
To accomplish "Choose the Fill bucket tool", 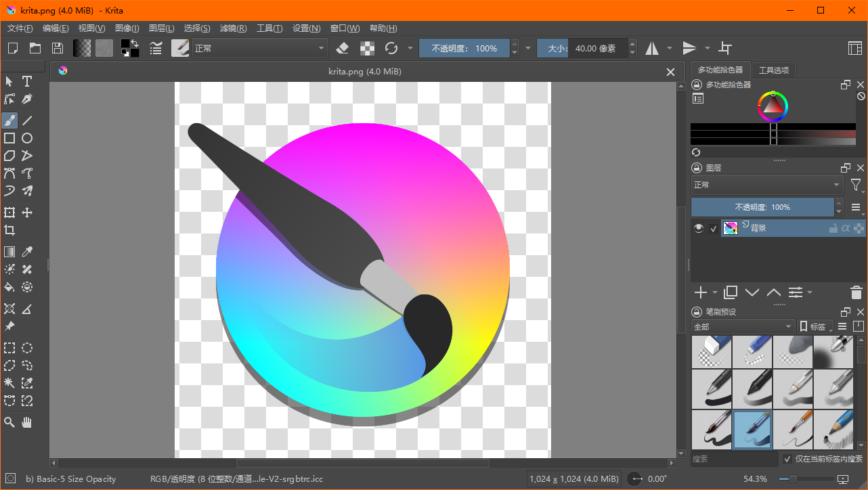I will click(9, 287).
